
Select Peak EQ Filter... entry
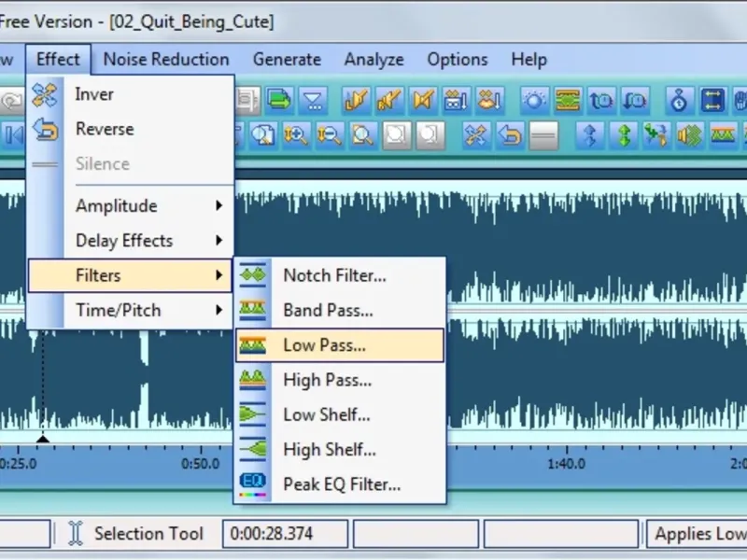[340, 484]
